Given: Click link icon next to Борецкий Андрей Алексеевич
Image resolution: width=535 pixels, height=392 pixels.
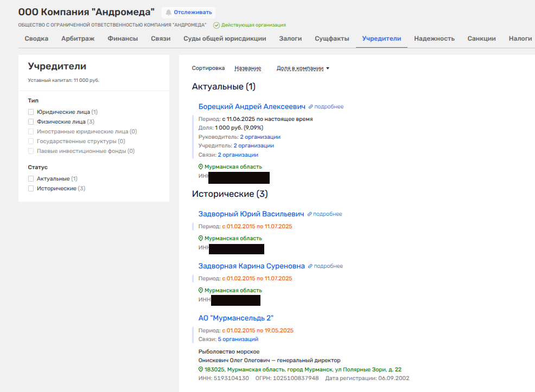Looking at the screenshot, I should [x=311, y=107].
